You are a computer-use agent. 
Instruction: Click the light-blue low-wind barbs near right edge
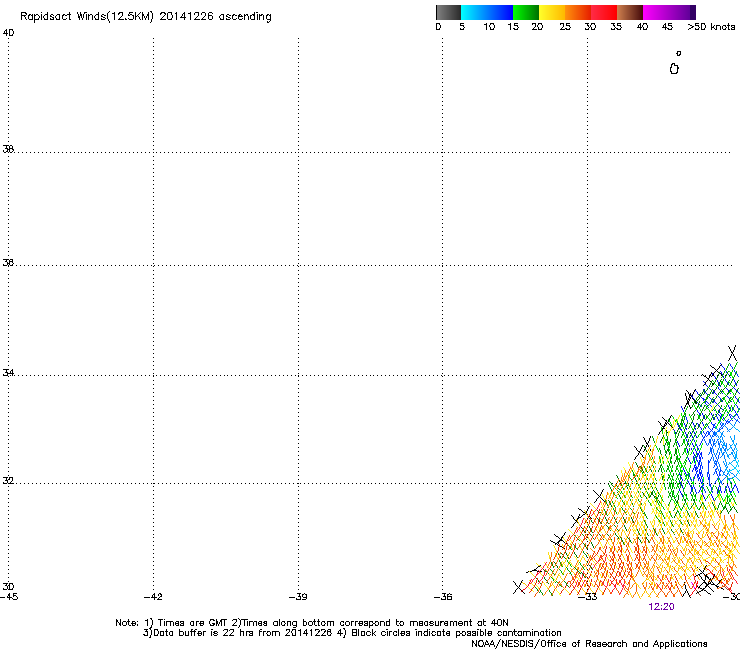click(727, 453)
